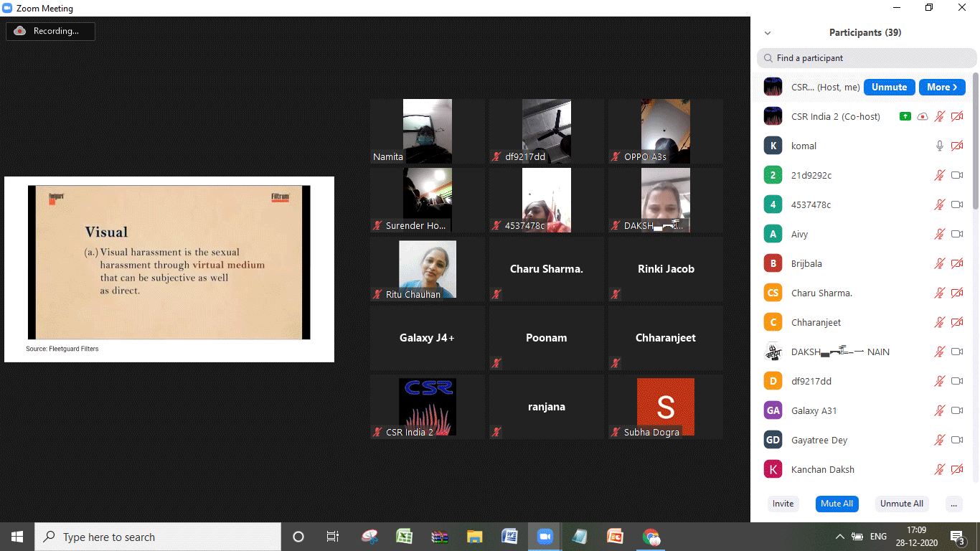This screenshot has height=551, width=980.
Task: Select the df9217dd participant row
Action: (x=811, y=381)
